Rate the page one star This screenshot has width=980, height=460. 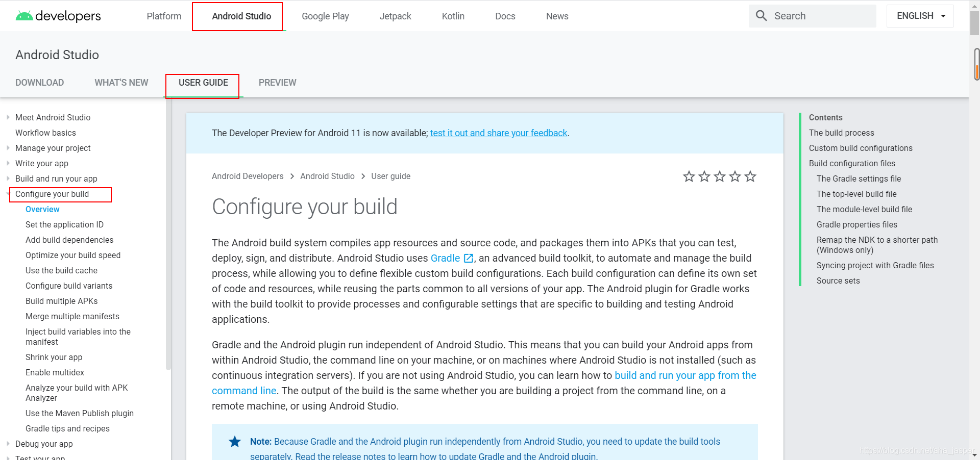pyautogui.click(x=689, y=176)
